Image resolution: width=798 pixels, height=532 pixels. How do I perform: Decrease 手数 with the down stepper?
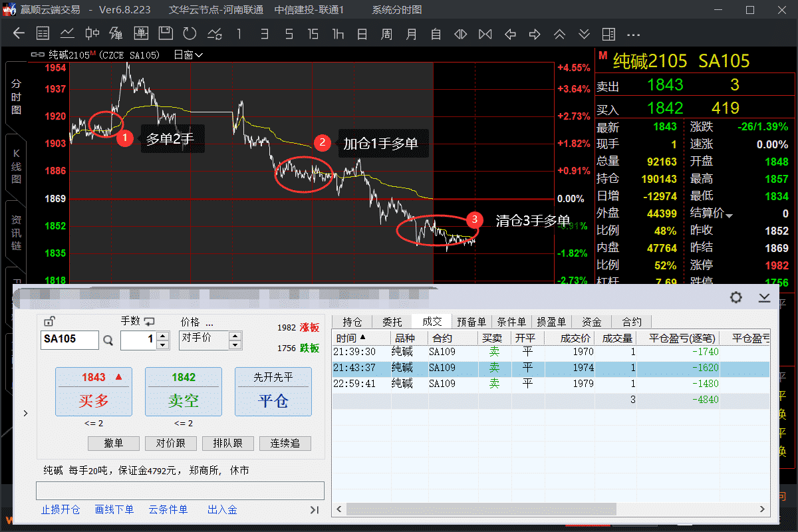(x=162, y=344)
